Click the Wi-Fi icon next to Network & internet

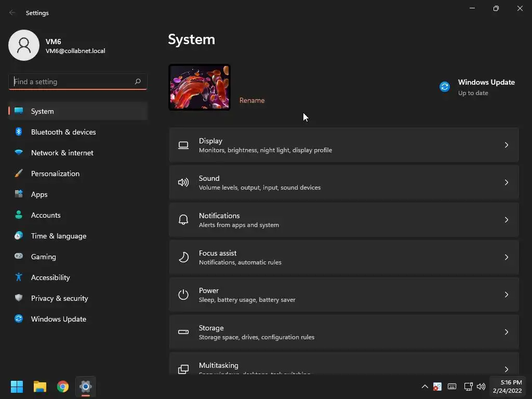click(19, 152)
